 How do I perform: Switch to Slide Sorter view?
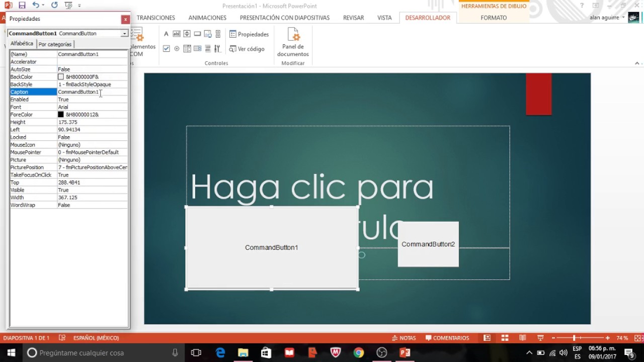505,338
